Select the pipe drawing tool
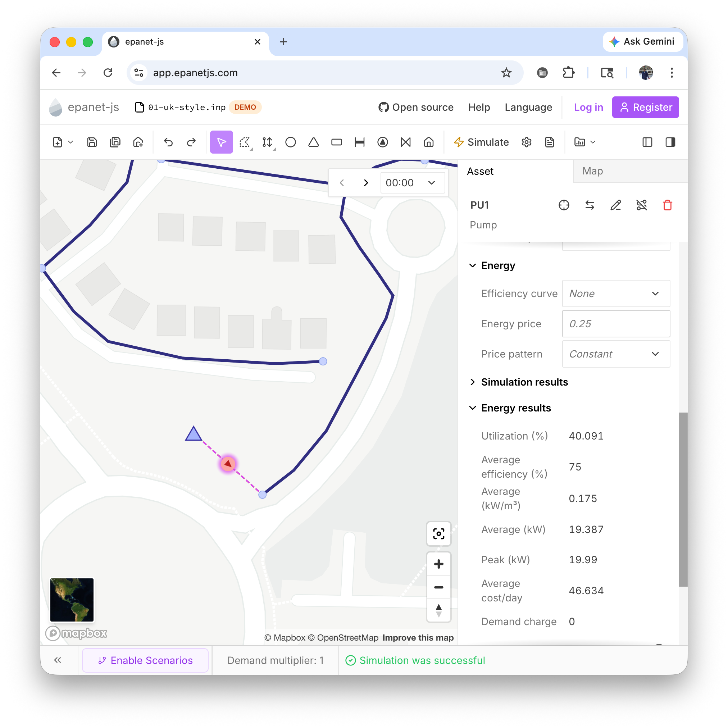Viewport: 728px width, 728px height. (x=359, y=142)
